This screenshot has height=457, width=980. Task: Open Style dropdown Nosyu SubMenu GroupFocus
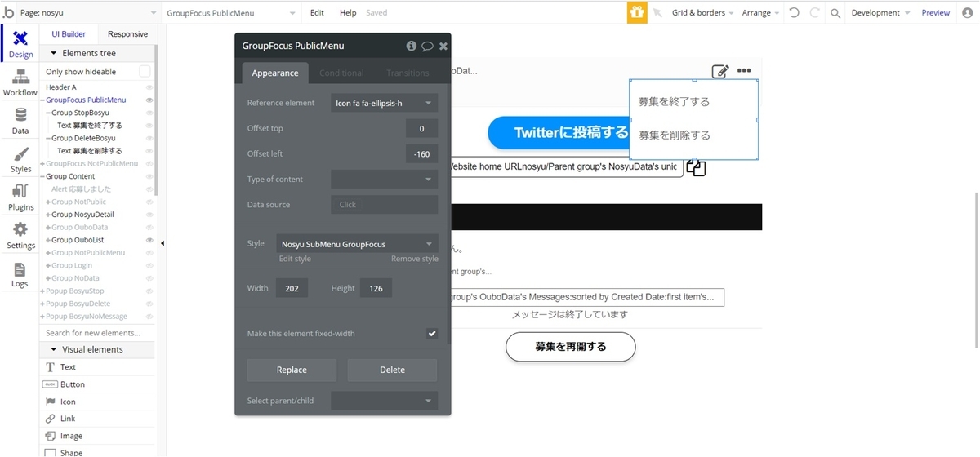coord(357,244)
